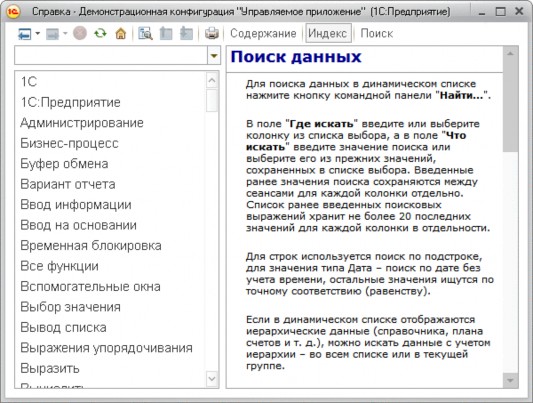533x403 pixels.
Task: Switch to the Содержание tab
Action: [x=263, y=33]
